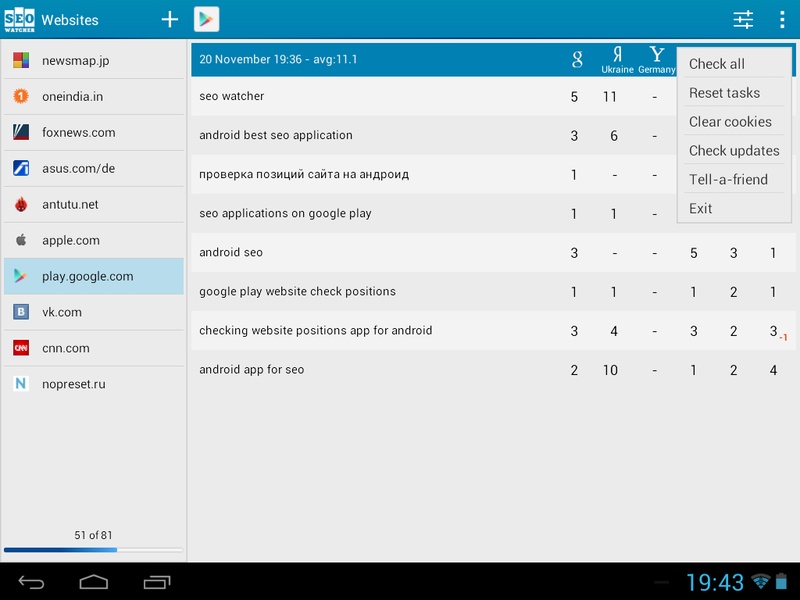Tap the Android recent apps button
Screen dimensions: 800x600
coord(157,582)
